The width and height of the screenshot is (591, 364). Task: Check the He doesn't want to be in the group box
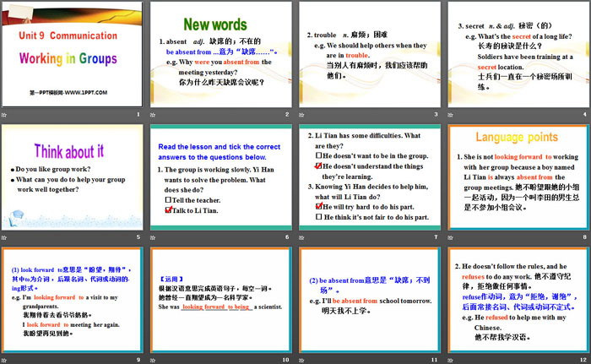click(317, 155)
